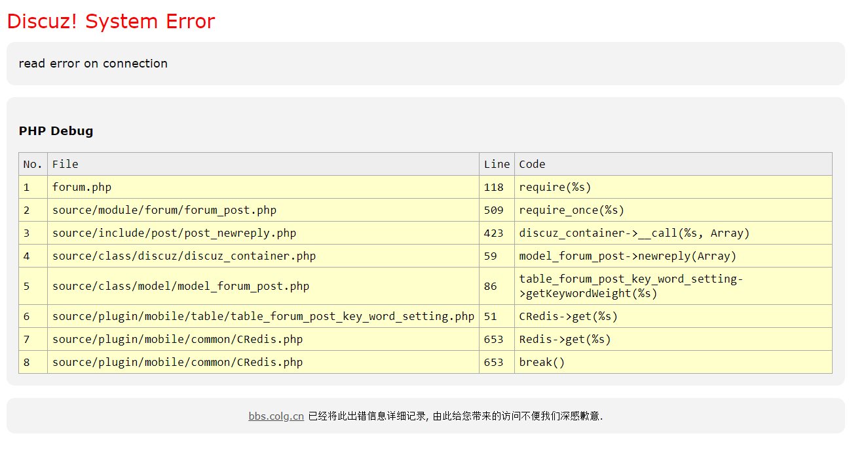Click line number 86
Screen dimensions: 868x459
coord(497,286)
